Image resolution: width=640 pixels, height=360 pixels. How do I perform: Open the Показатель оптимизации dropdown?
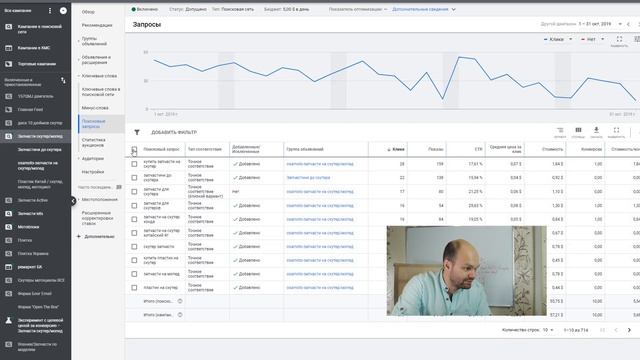click(358, 9)
